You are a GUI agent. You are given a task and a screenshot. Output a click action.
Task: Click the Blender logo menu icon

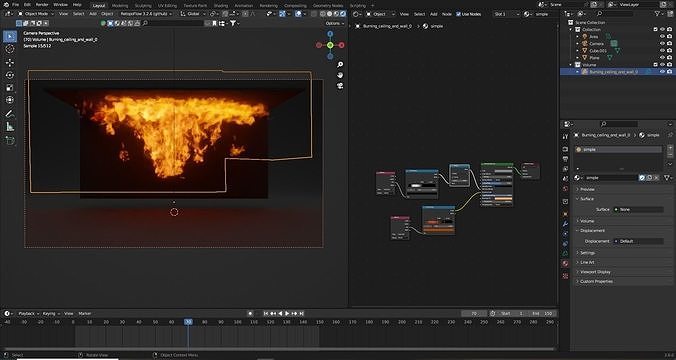coord(5,4)
